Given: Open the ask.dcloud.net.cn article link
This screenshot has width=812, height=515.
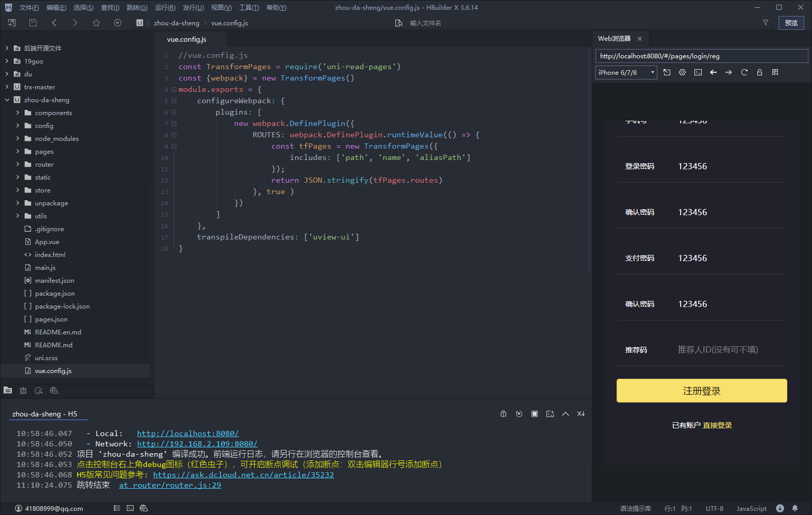Looking at the screenshot, I should pos(243,475).
